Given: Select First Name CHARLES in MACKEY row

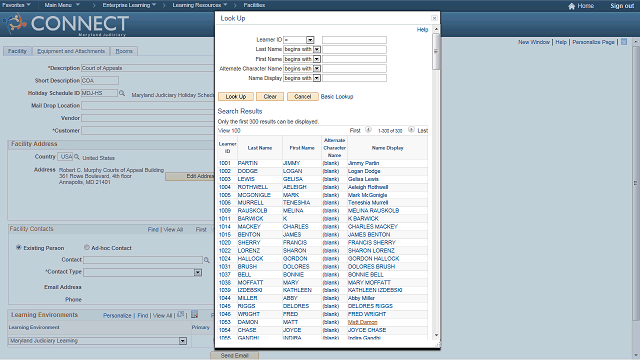Looking at the screenshot, I should pos(296,227).
